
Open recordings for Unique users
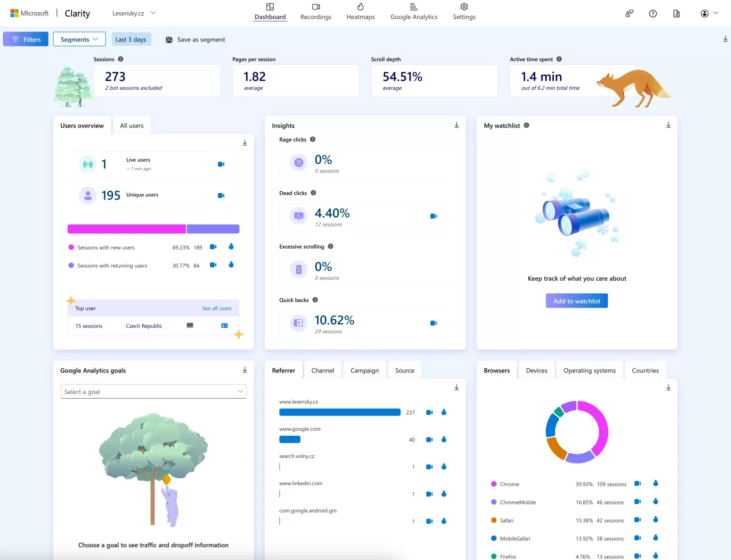pyautogui.click(x=221, y=195)
